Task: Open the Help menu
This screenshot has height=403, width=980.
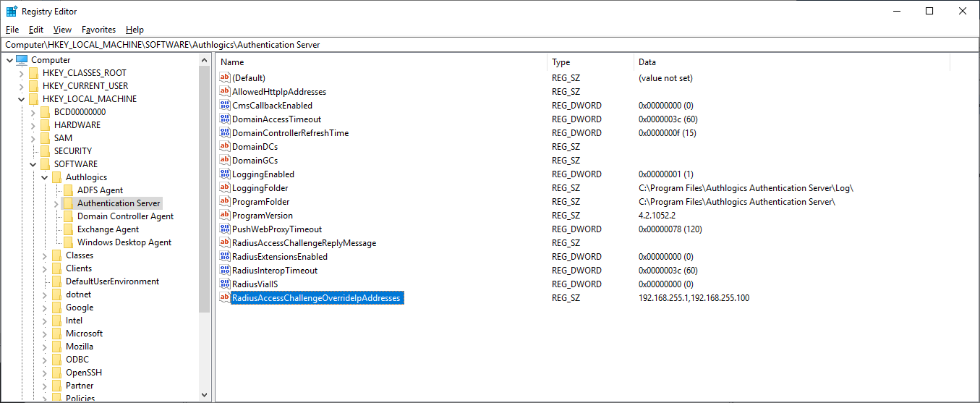Action: click(135, 30)
